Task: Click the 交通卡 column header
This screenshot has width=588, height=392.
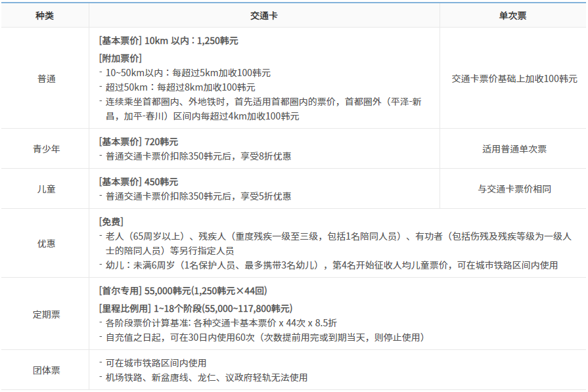Action: pos(264,16)
